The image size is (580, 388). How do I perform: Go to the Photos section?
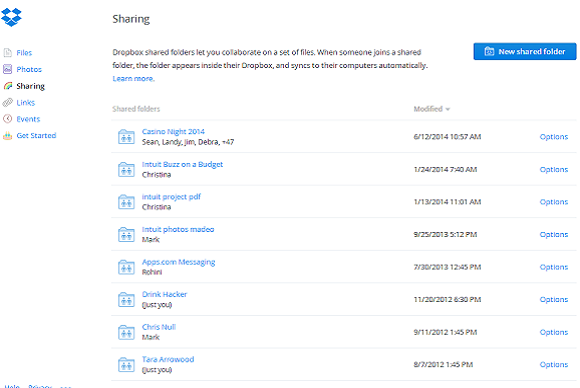pos(29,69)
